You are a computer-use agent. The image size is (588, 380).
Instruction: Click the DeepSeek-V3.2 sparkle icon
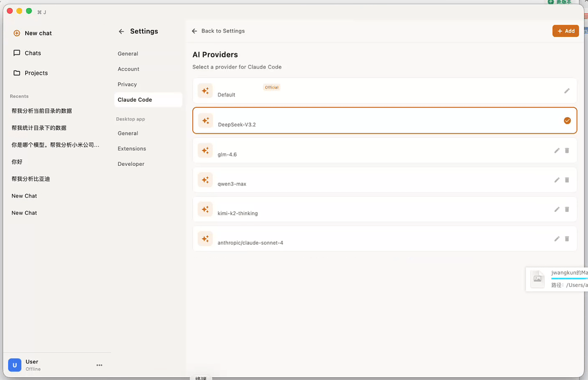[206, 121]
